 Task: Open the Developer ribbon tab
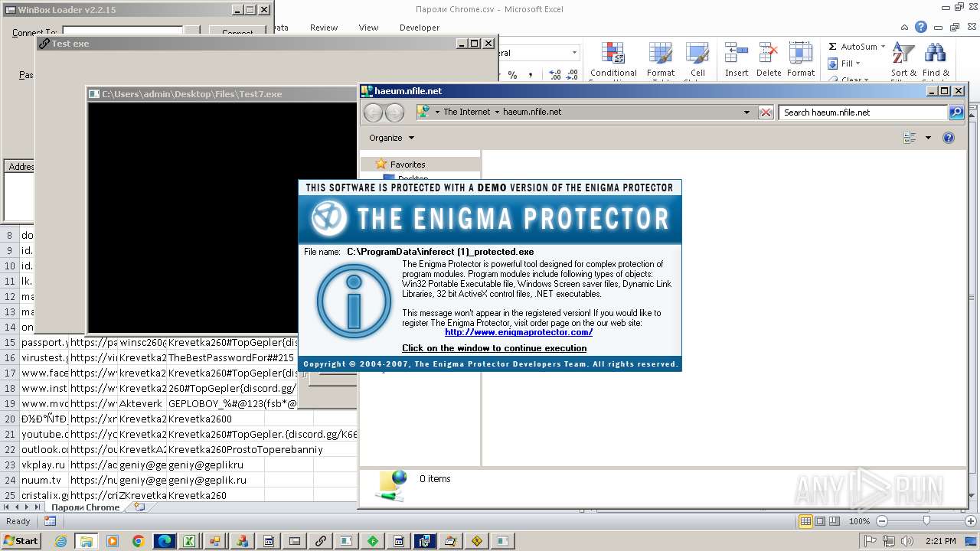click(x=420, y=28)
